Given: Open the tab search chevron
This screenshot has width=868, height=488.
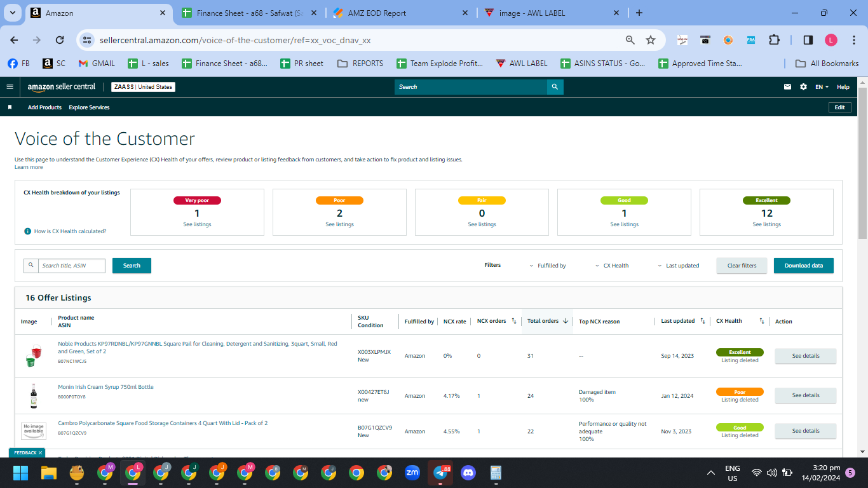Looking at the screenshot, I should [x=13, y=13].
